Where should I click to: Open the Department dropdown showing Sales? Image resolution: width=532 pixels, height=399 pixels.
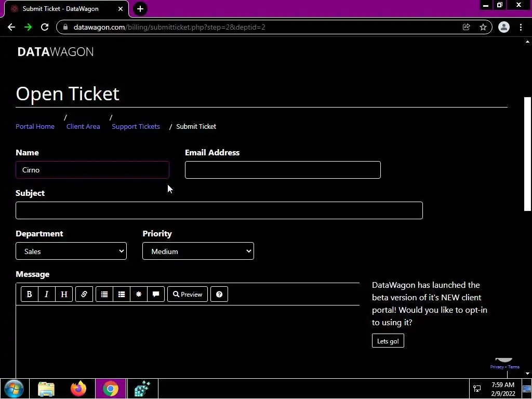click(71, 251)
